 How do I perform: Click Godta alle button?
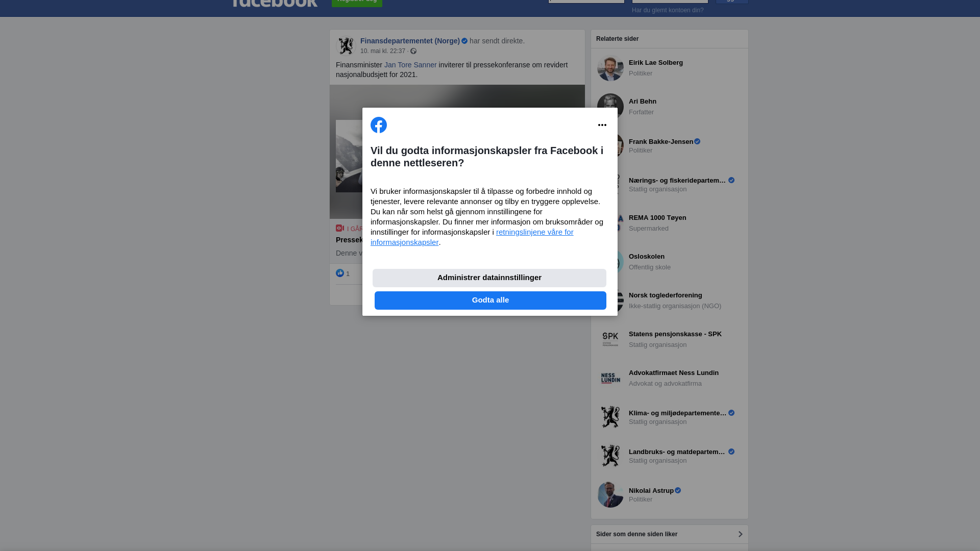pos(491,300)
